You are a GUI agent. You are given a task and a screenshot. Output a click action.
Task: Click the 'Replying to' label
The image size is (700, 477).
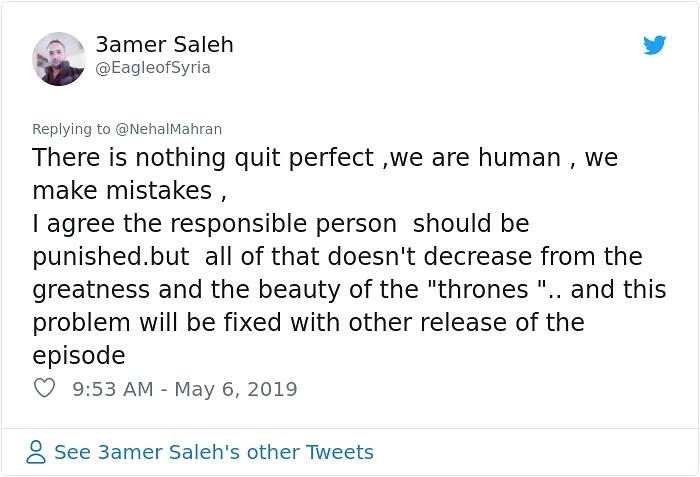point(71,129)
